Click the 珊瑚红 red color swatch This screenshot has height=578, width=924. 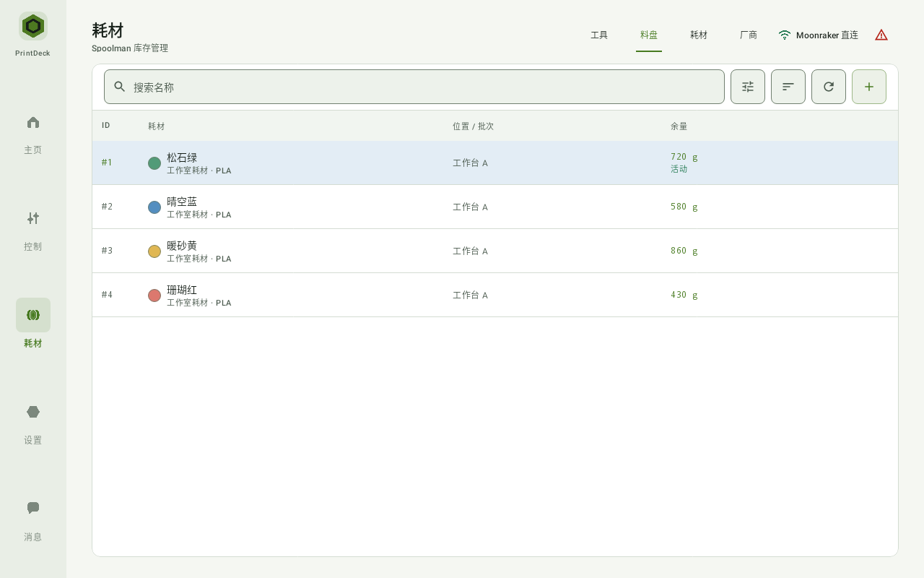154,296
